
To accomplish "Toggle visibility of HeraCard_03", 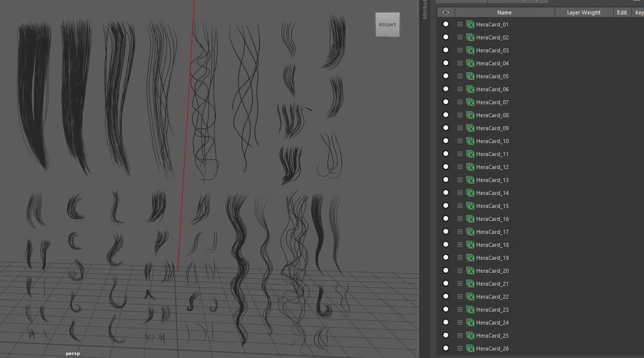I will coord(445,50).
